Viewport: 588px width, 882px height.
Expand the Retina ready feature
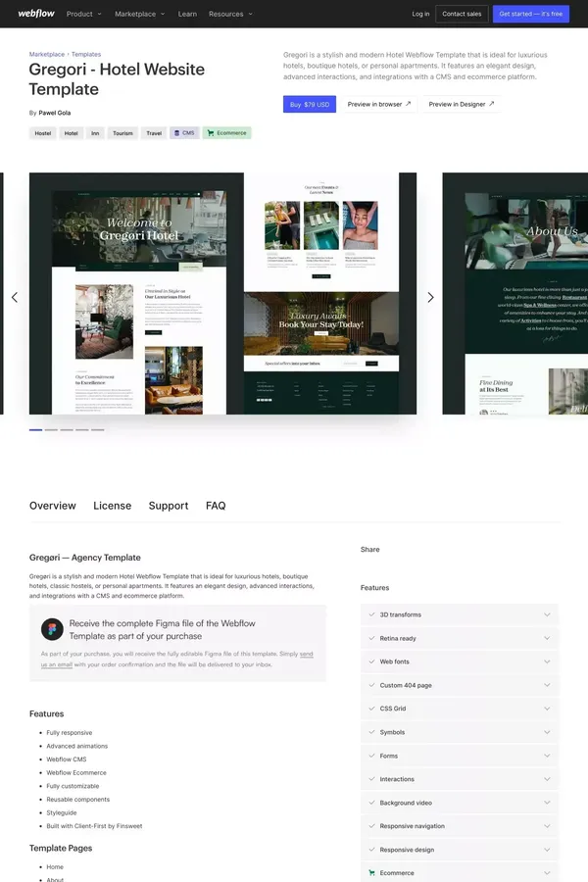[460, 638]
